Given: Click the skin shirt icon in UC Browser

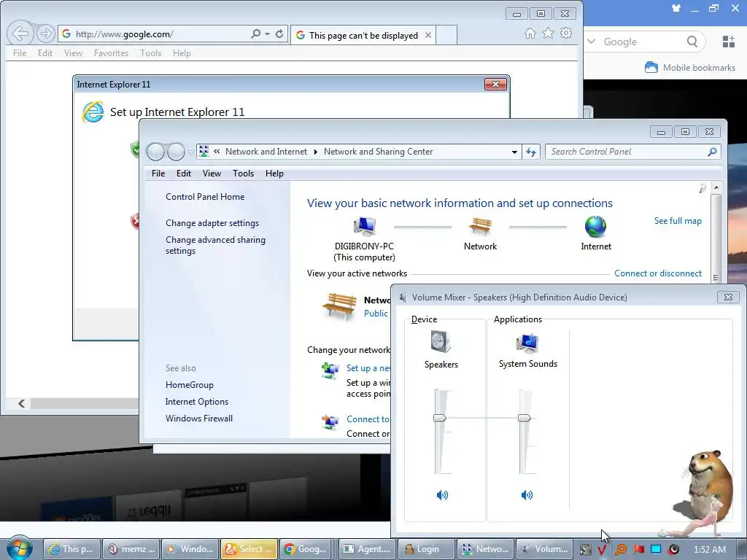Looking at the screenshot, I should [x=676, y=8].
